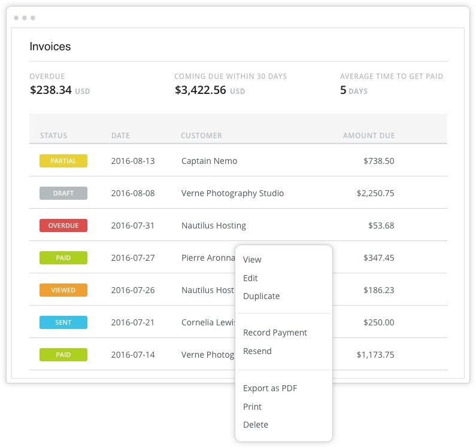Select Delete from the context menu
This screenshot has width=476, height=448.
[256, 425]
